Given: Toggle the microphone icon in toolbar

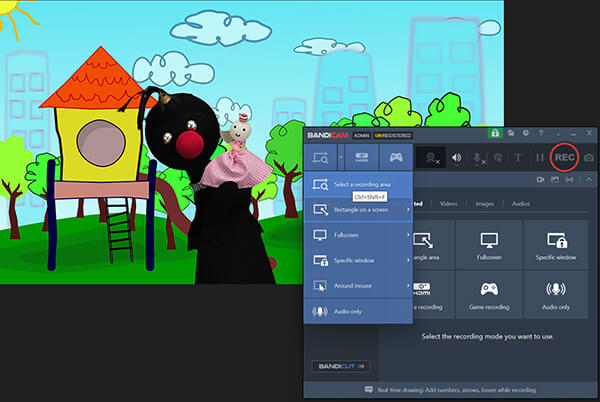Looking at the screenshot, I should click(x=478, y=158).
